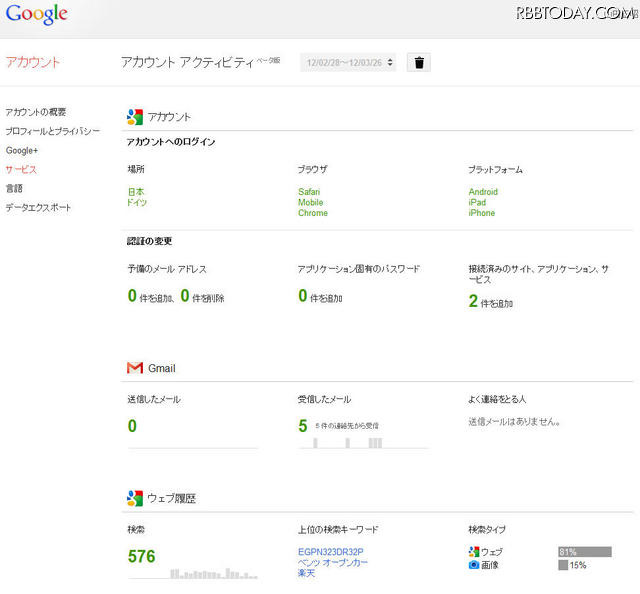This screenshot has height=594, width=640.
Task: Click the Gmail envelope icon
Action: tap(134, 368)
